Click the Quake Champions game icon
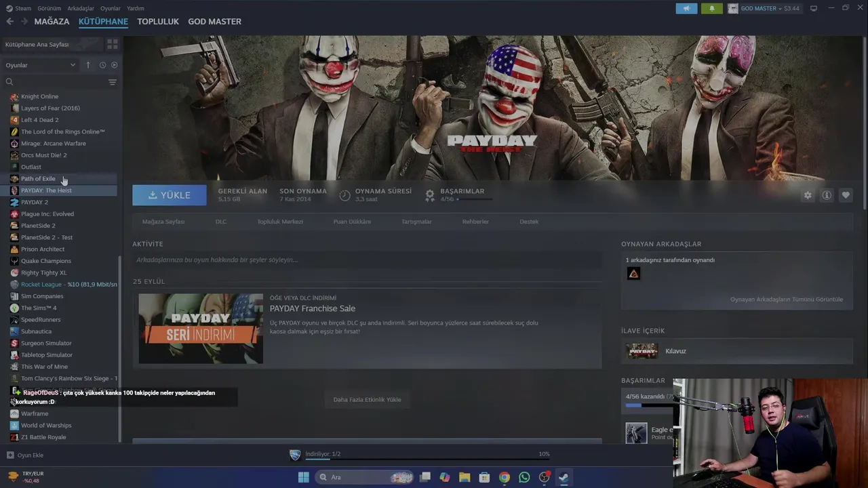 [14, 261]
